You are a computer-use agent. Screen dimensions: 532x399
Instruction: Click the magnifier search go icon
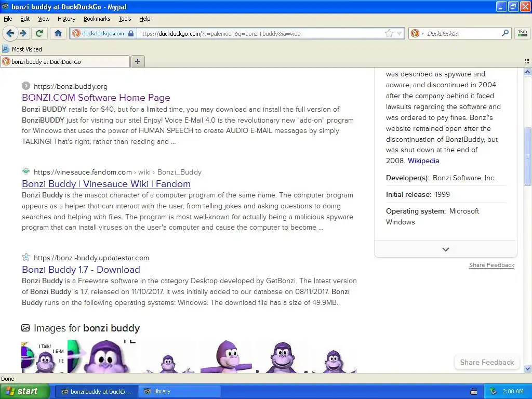(x=505, y=33)
